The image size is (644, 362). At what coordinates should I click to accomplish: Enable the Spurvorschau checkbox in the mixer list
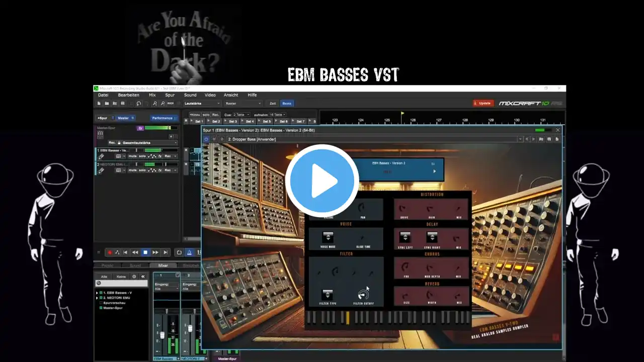[101, 303]
